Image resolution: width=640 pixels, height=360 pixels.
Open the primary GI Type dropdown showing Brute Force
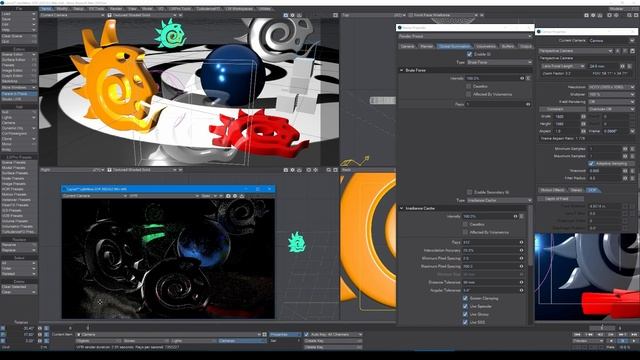point(499,62)
